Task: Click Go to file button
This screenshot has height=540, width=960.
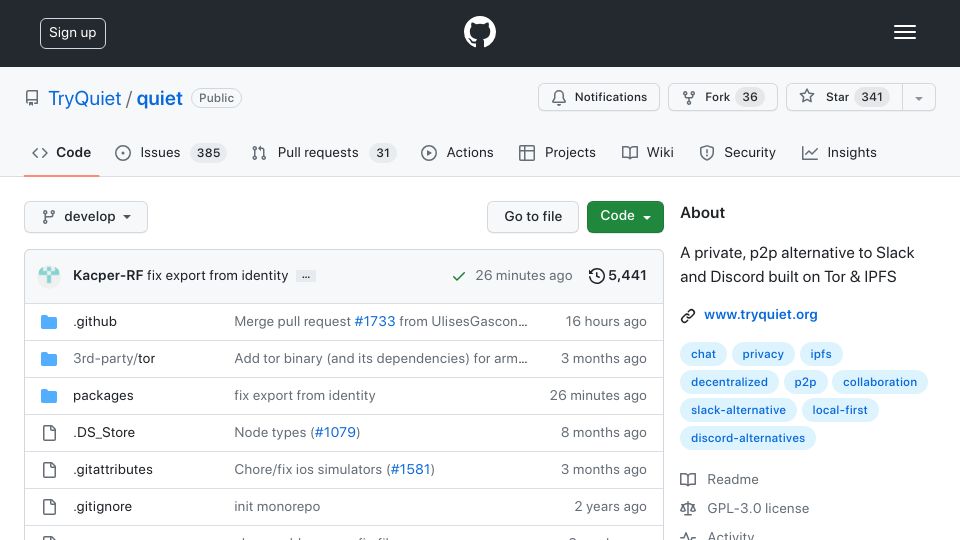Action: pos(533,217)
